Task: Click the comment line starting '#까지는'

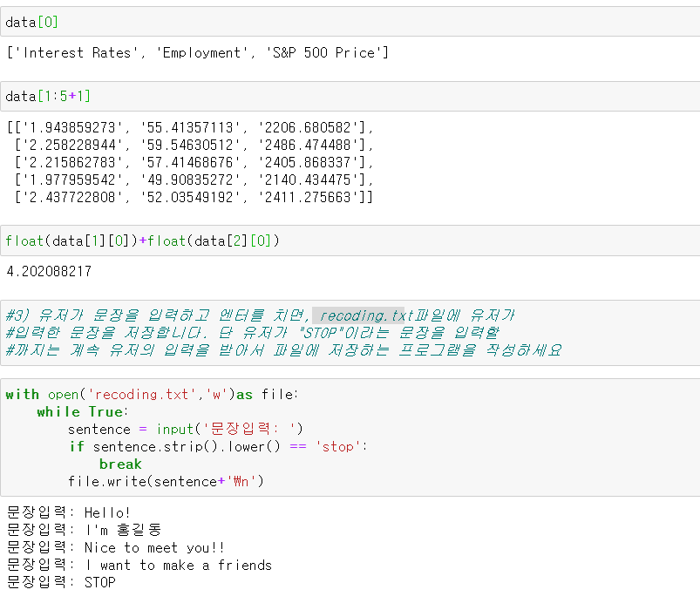Action: [x=283, y=350]
